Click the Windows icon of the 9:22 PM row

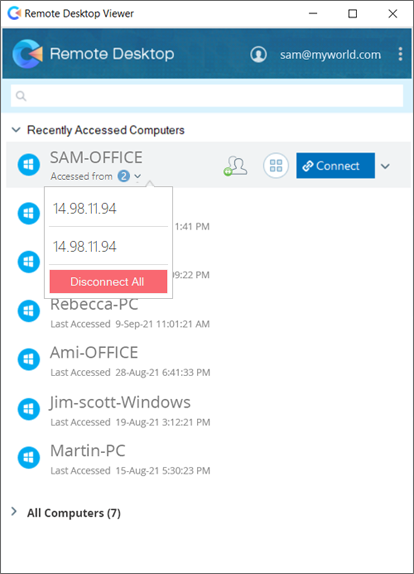point(29,262)
